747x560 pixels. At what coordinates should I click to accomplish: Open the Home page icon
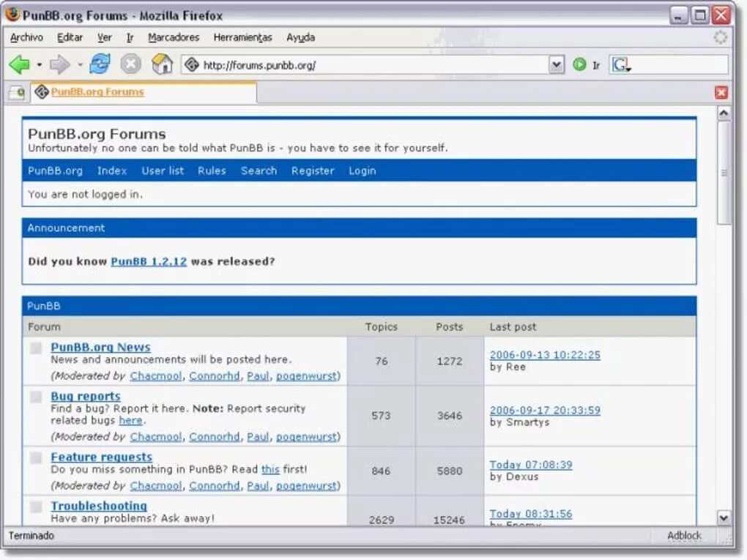(162, 64)
